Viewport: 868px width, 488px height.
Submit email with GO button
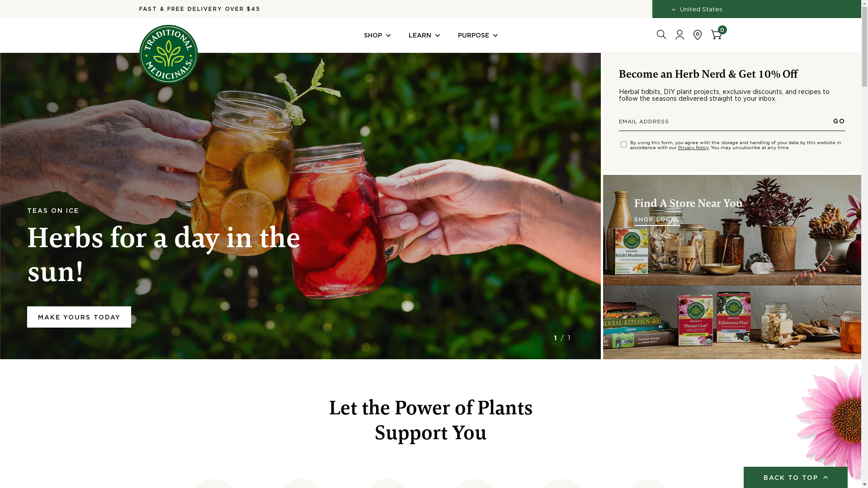pyautogui.click(x=839, y=121)
